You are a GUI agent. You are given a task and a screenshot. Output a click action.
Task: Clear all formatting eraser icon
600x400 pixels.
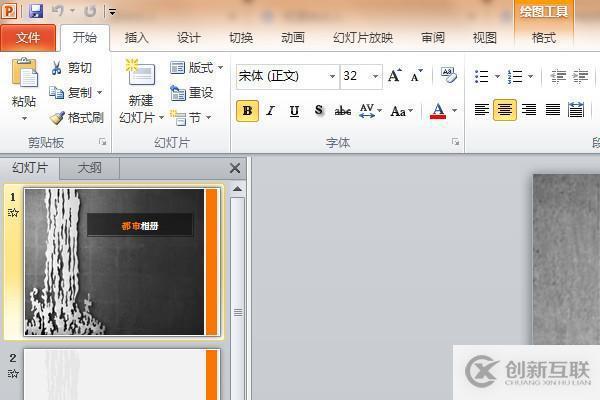tap(448, 75)
